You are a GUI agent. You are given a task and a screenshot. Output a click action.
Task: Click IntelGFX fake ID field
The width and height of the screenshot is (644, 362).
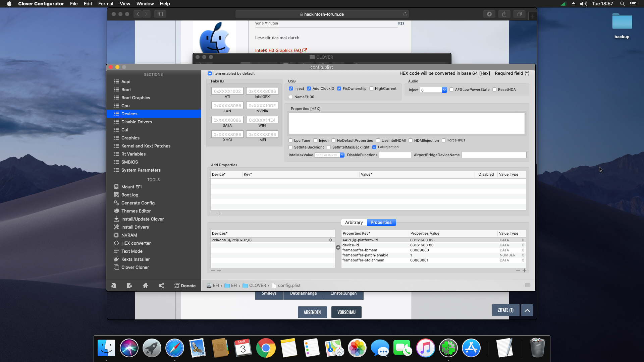[x=262, y=91]
